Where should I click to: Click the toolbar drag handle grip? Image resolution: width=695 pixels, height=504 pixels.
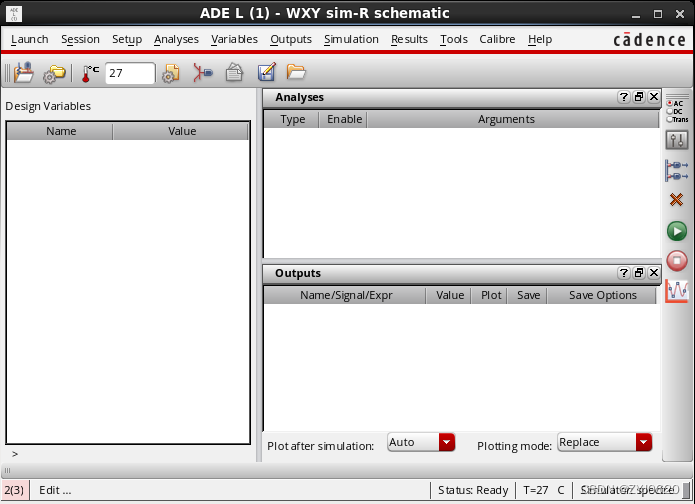[7, 73]
